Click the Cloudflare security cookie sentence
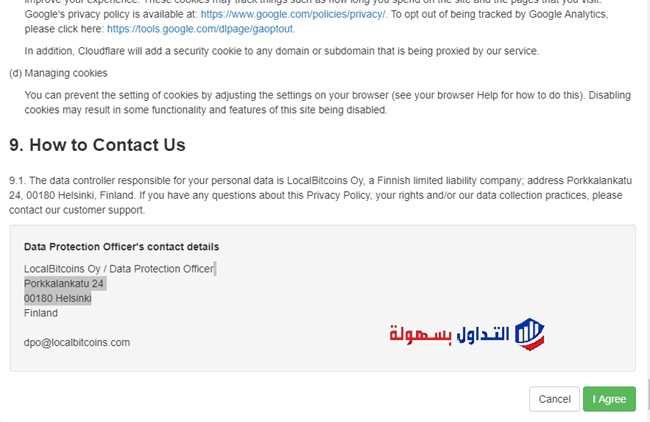This screenshot has width=650, height=422. 282,51
